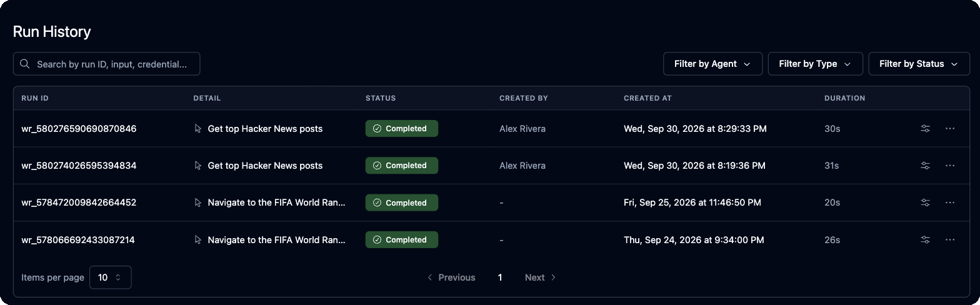Click Alex Rivera on the 8:29:33 PM run
The width and height of the screenshot is (980, 305).
(x=522, y=129)
